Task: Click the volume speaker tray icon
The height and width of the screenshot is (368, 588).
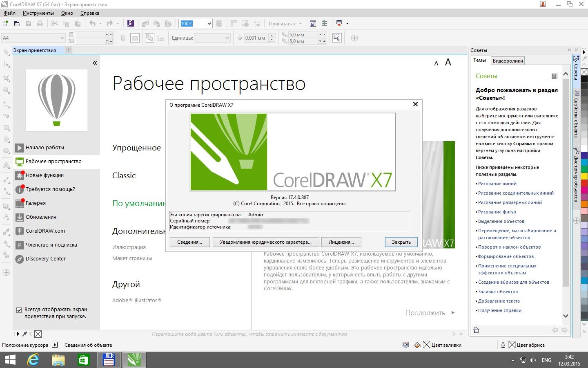Action: [x=533, y=360]
